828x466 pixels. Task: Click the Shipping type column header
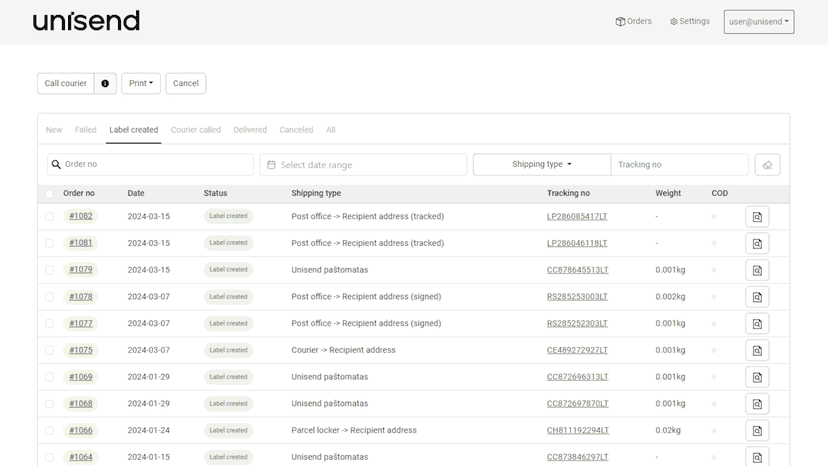(316, 193)
